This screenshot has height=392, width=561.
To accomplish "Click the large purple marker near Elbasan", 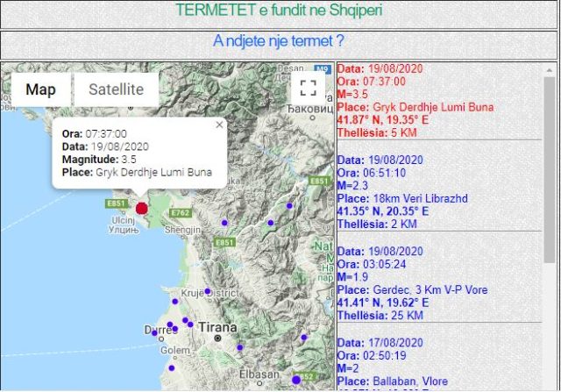I will pyautogui.click(x=296, y=380).
